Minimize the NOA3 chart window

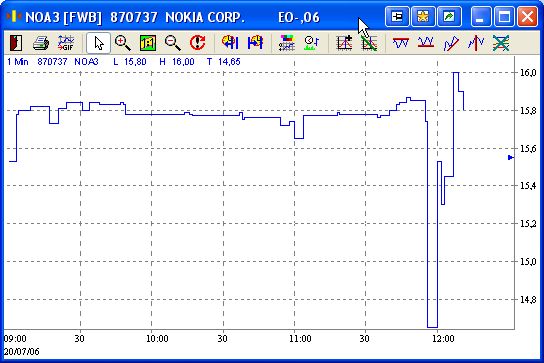coord(480,16)
